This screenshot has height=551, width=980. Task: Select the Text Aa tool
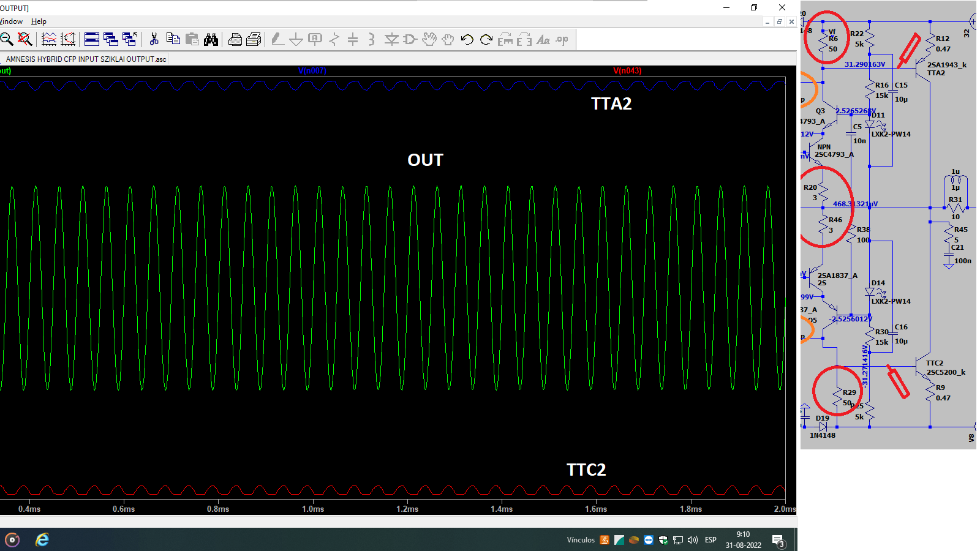[543, 40]
